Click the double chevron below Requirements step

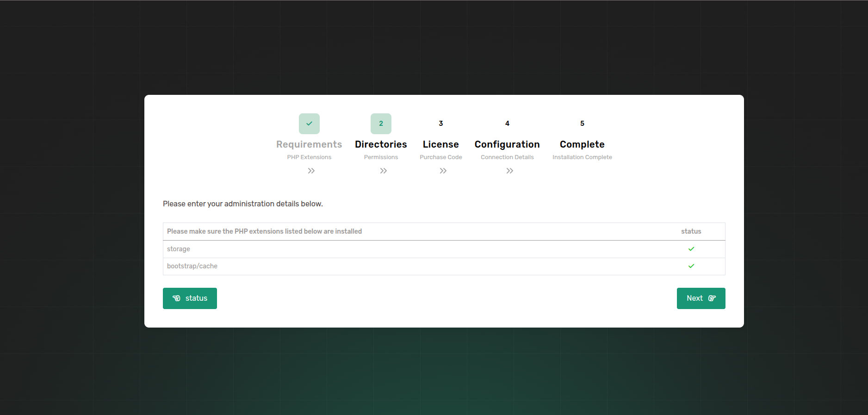click(x=311, y=171)
